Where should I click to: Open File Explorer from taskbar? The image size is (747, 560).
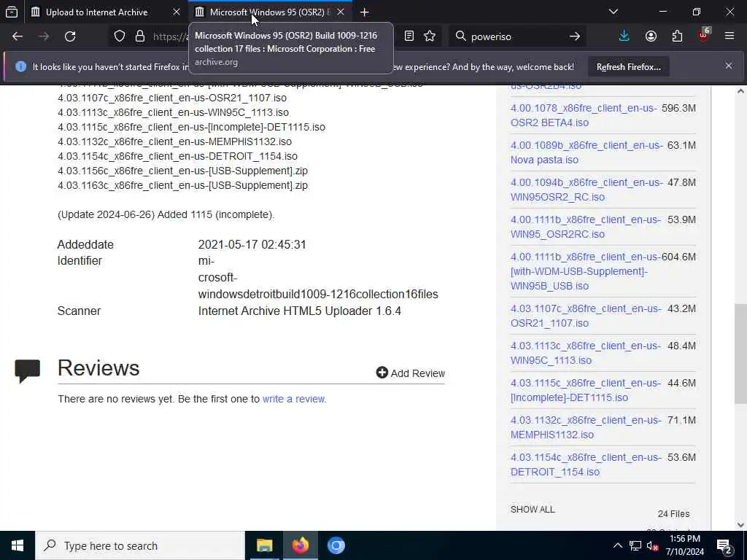click(x=264, y=545)
